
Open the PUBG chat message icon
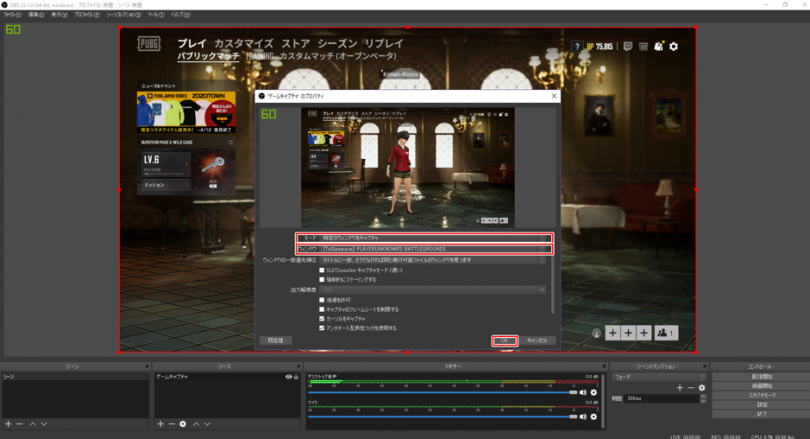[x=628, y=46]
